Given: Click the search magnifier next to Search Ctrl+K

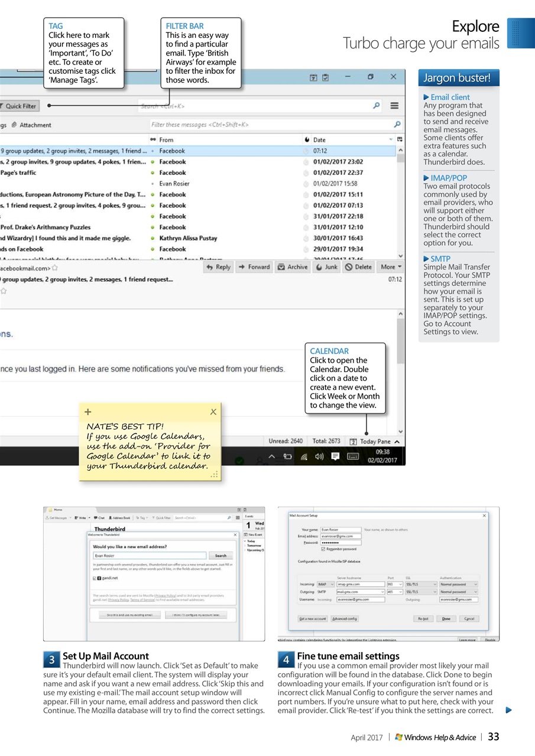Looking at the screenshot, I should click(377, 106).
